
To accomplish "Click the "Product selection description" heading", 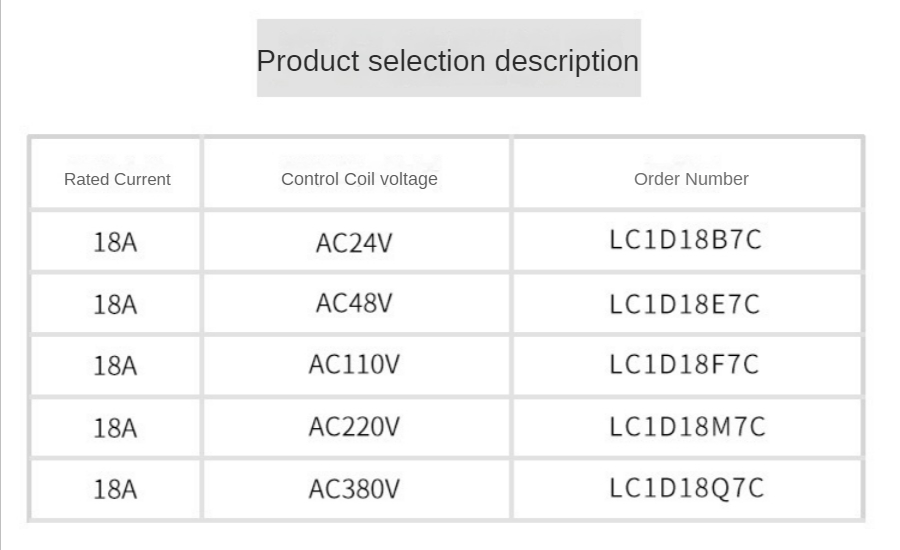I will click(447, 61).
